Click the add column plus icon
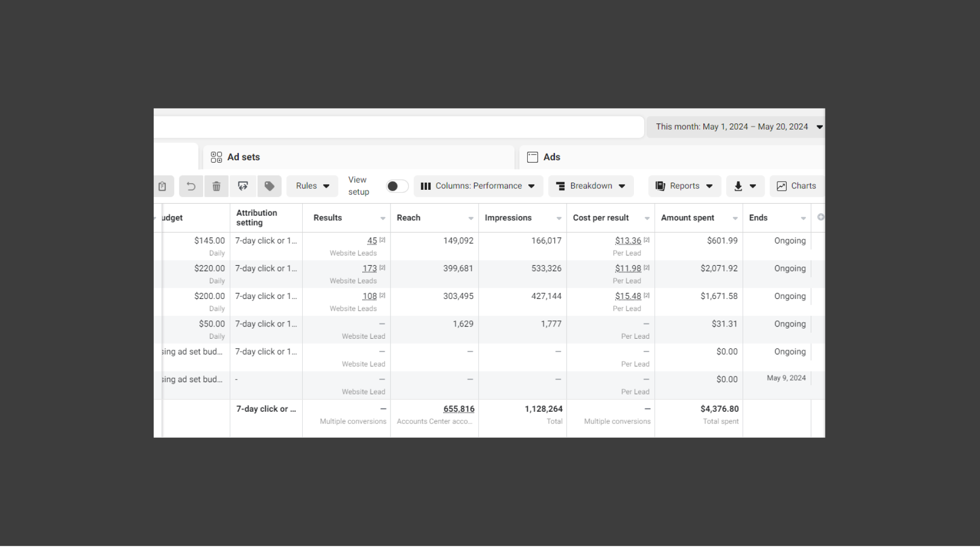This screenshot has height=551, width=980. 820,217
